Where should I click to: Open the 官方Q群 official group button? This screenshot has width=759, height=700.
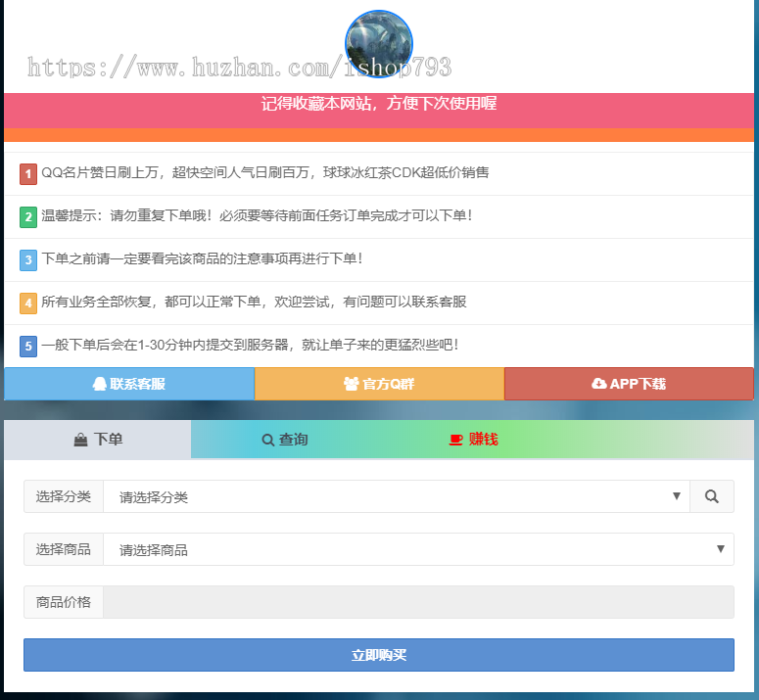(379, 384)
